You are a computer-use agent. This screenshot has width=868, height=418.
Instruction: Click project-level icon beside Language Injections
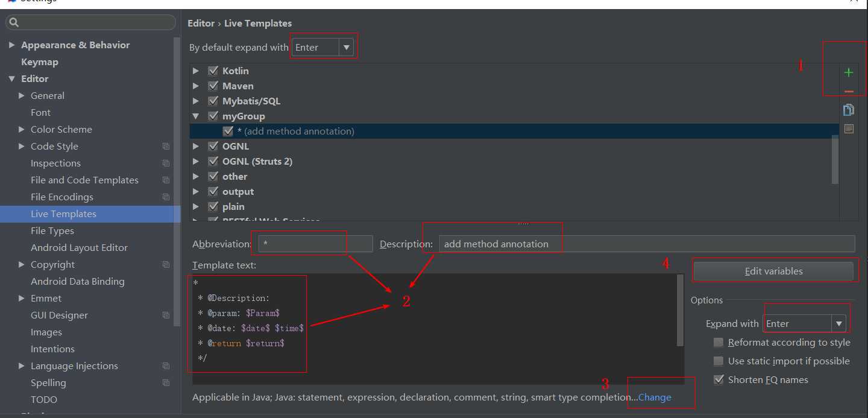166,366
